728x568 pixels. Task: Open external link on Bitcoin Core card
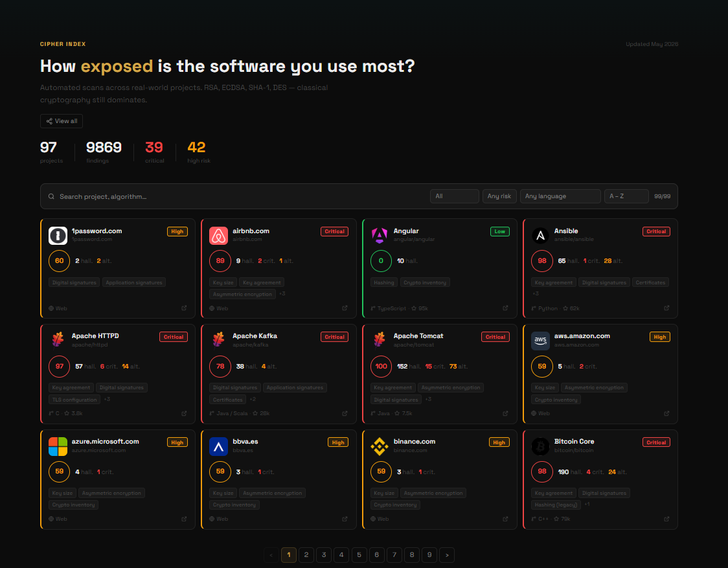666,519
